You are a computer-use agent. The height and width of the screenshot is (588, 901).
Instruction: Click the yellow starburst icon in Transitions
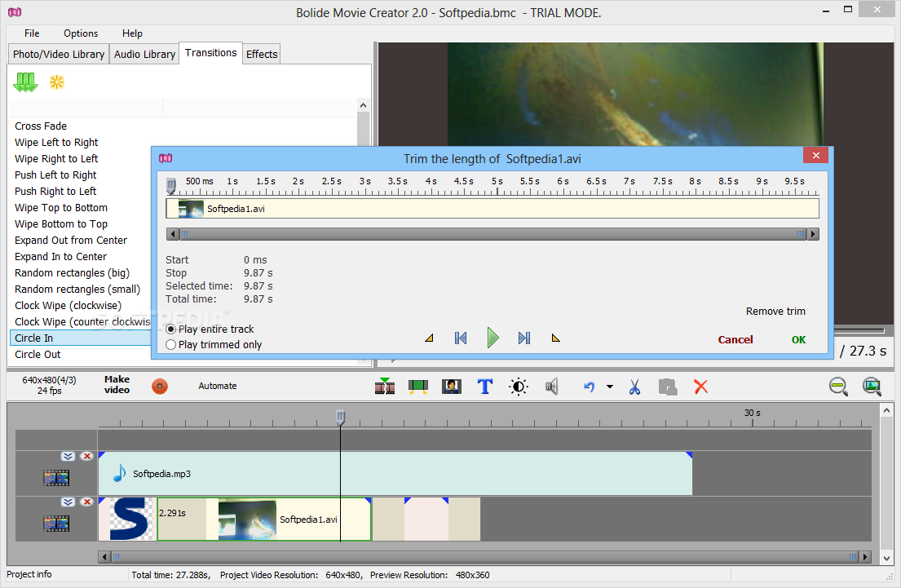(x=57, y=82)
